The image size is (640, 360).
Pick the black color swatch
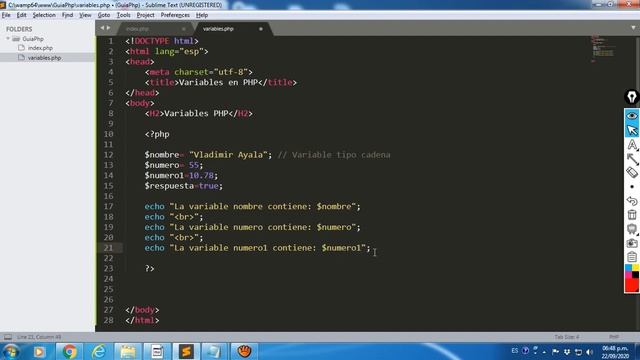pyautogui.click(x=636, y=275)
